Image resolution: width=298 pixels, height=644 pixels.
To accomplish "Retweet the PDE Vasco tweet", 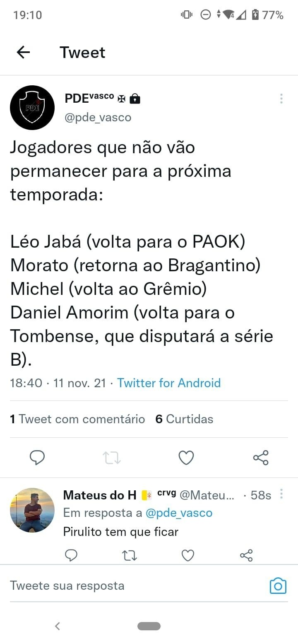I will pos(111,458).
